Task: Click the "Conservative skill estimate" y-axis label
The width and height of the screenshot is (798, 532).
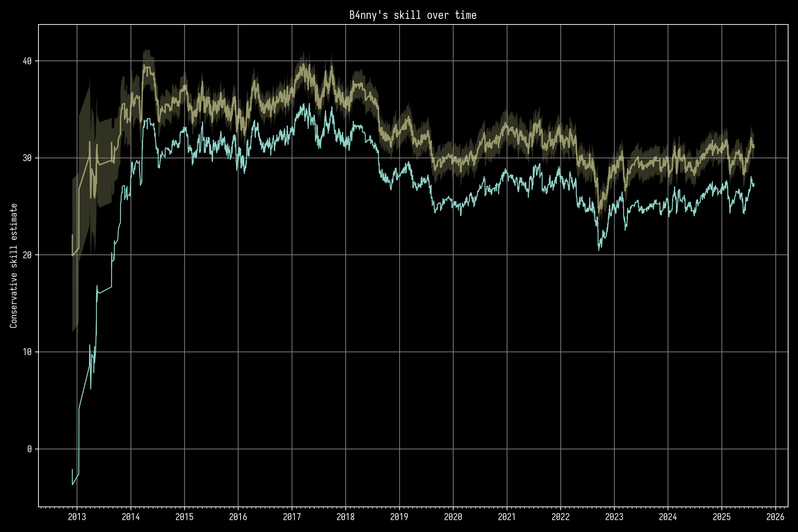Action: pyautogui.click(x=14, y=266)
